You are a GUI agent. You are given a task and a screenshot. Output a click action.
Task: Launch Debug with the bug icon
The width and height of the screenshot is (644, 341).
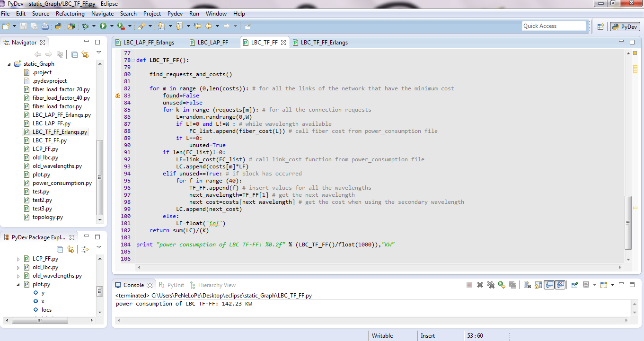tap(85, 26)
